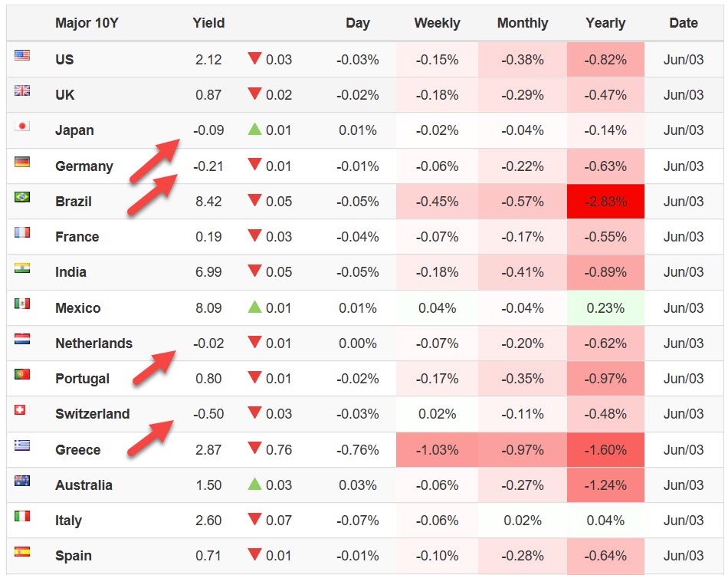Click the Australia flag icon

[22, 481]
